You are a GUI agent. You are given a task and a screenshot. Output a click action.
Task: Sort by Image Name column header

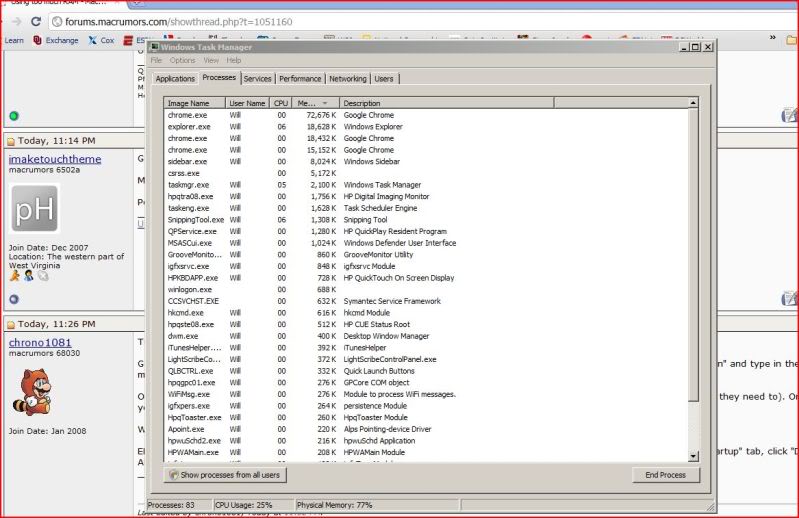(x=195, y=103)
